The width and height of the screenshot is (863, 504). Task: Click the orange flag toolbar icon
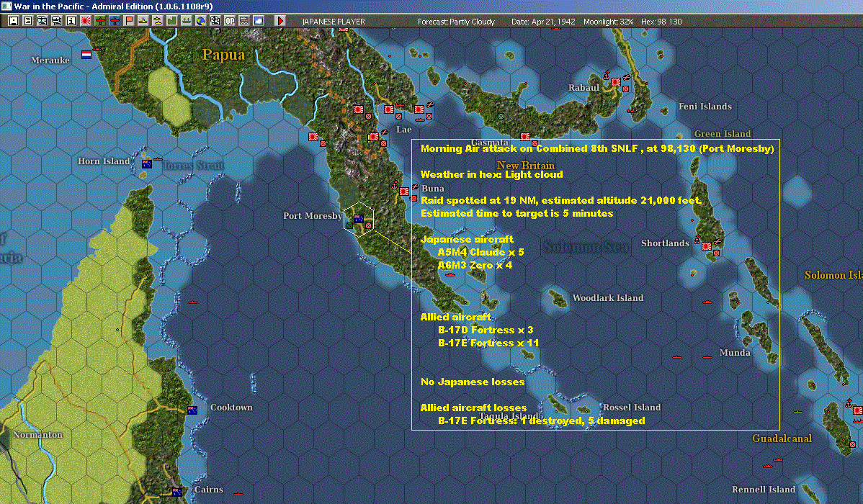129,21
